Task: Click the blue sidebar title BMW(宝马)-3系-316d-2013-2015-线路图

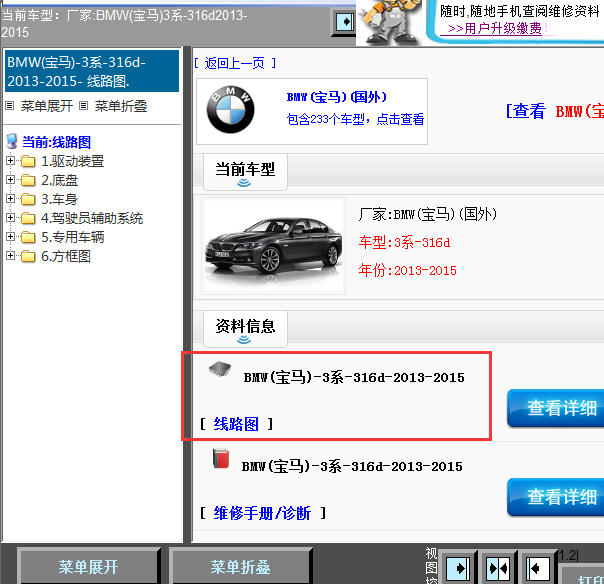Action: [x=92, y=71]
